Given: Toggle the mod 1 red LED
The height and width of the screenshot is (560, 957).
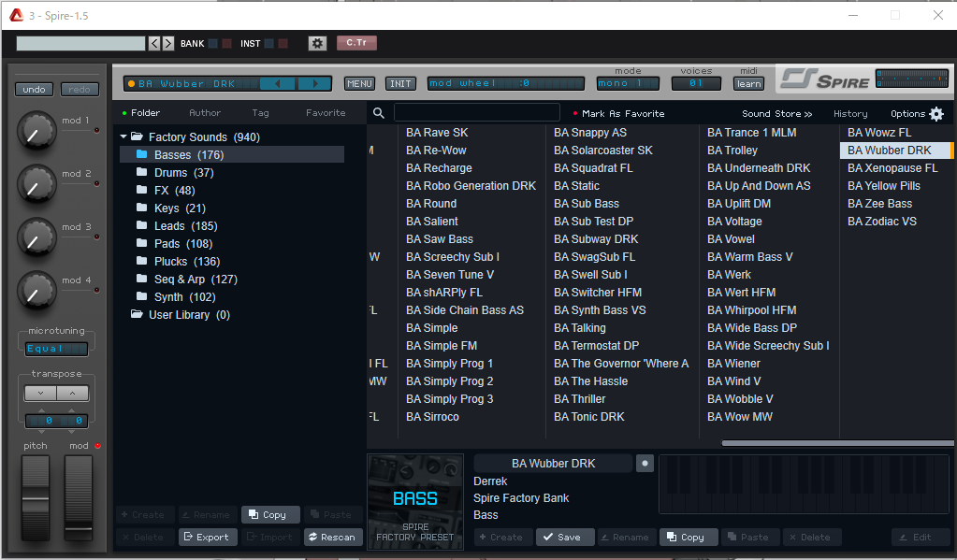Looking at the screenshot, I should [x=96, y=130].
